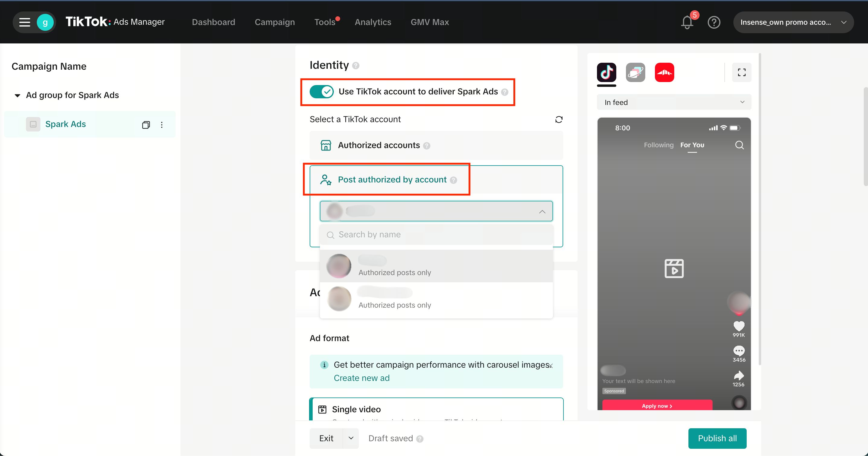
Task: Open Spark Ads more options menu
Action: click(x=162, y=125)
